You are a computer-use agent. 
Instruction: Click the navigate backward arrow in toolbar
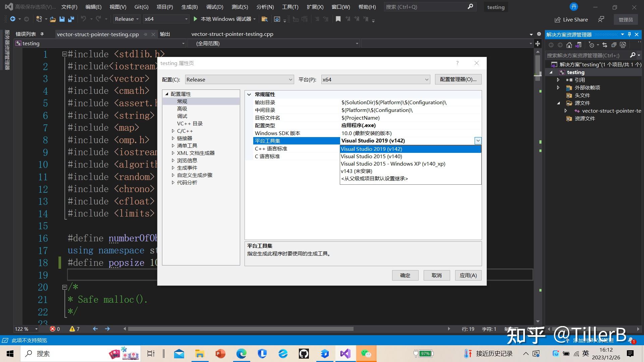13,19
